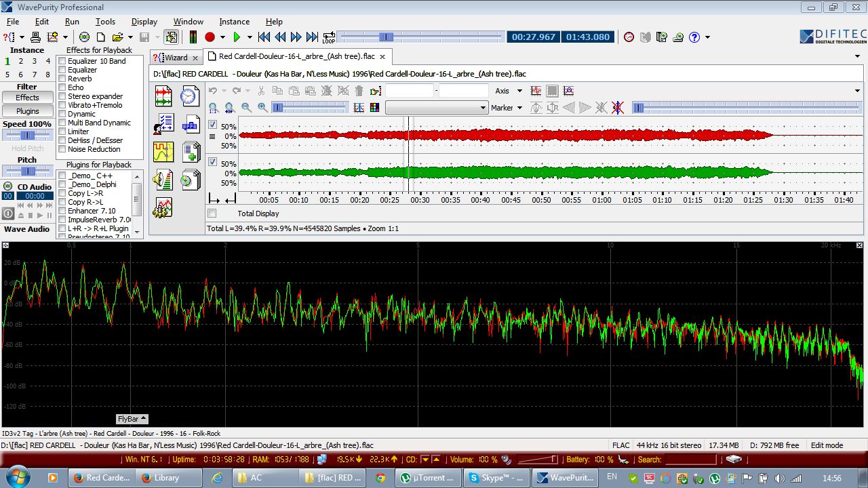
Task: Click the CD batch documents icon
Action: pyautogui.click(x=190, y=180)
